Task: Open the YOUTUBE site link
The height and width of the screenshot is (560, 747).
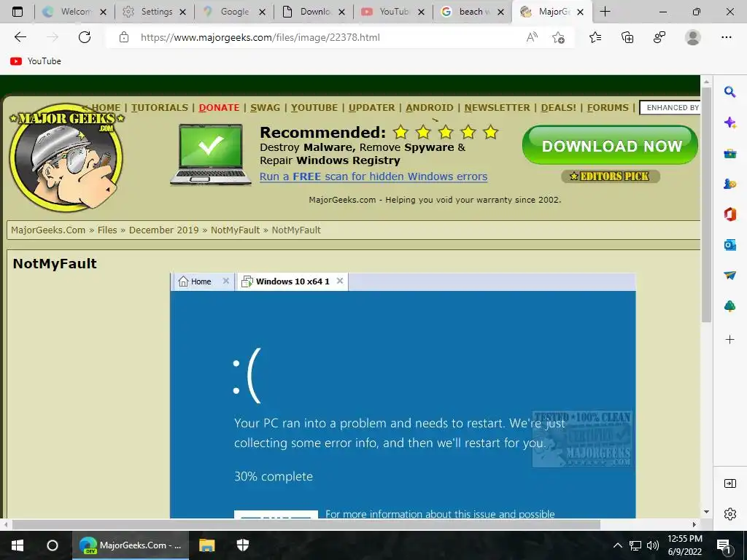Action: pyautogui.click(x=314, y=108)
